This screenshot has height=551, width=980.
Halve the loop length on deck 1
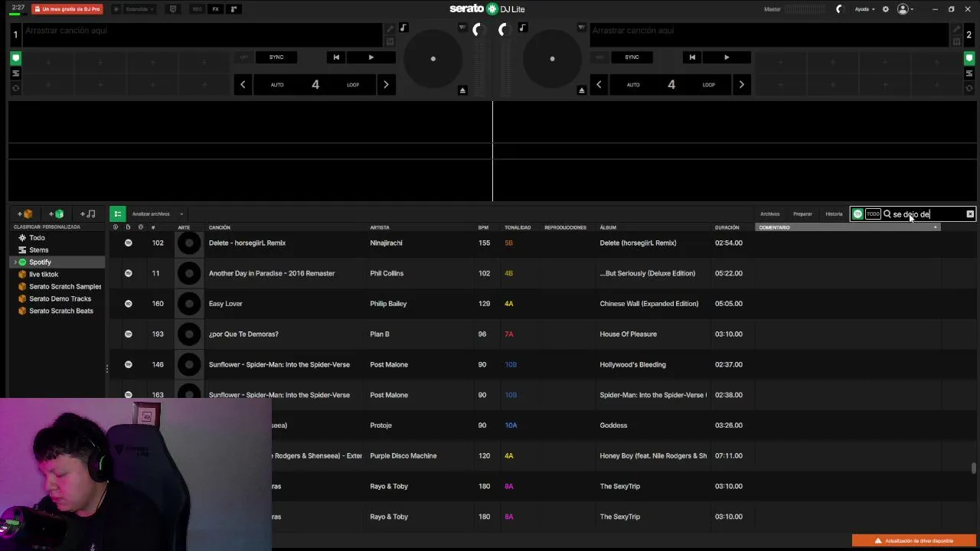pos(243,84)
